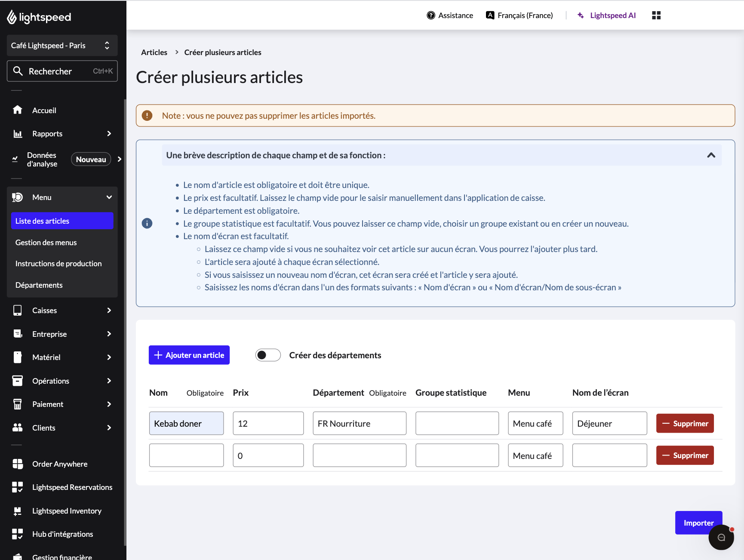Expand the Opérations chevron
Image resolution: width=744 pixels, height=560 pixels.
109,381
